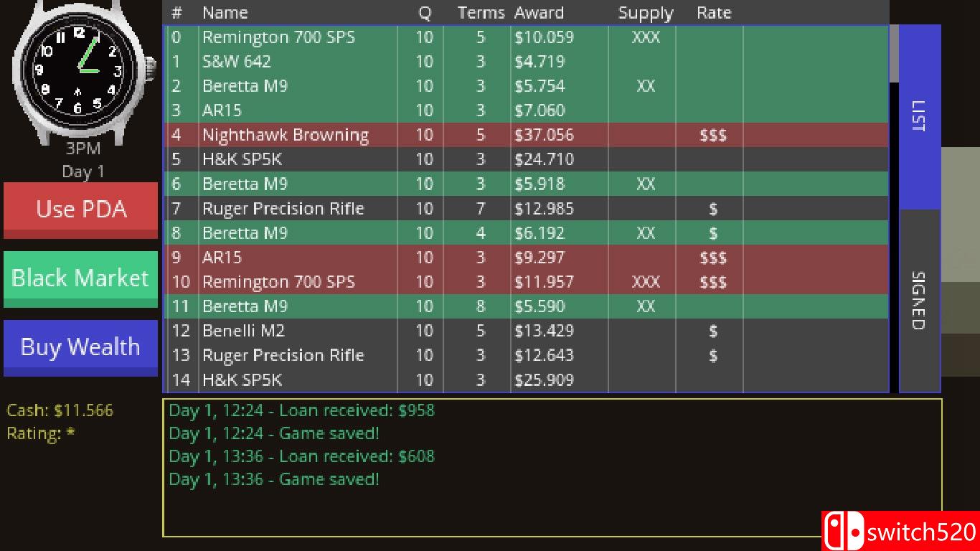The image size is (980, 551).
Task: Open the Black Market
Action: (80, 278)
